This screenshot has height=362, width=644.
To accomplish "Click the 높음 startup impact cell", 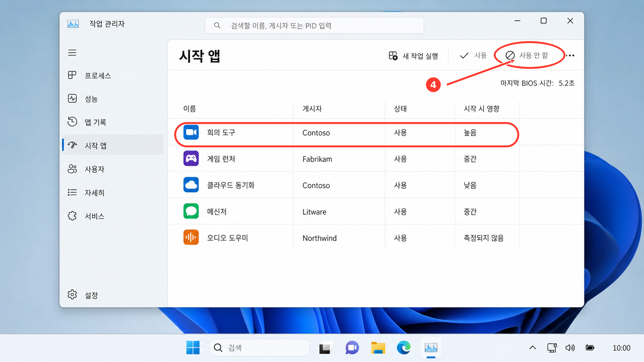I will pos(470,133).
